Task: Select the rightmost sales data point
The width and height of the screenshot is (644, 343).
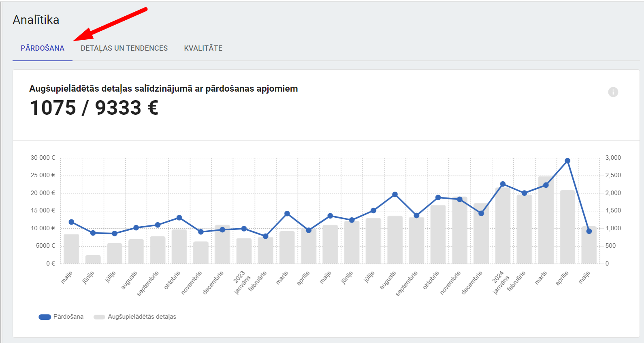Action: pyautogui.click(x=589, y=231)
